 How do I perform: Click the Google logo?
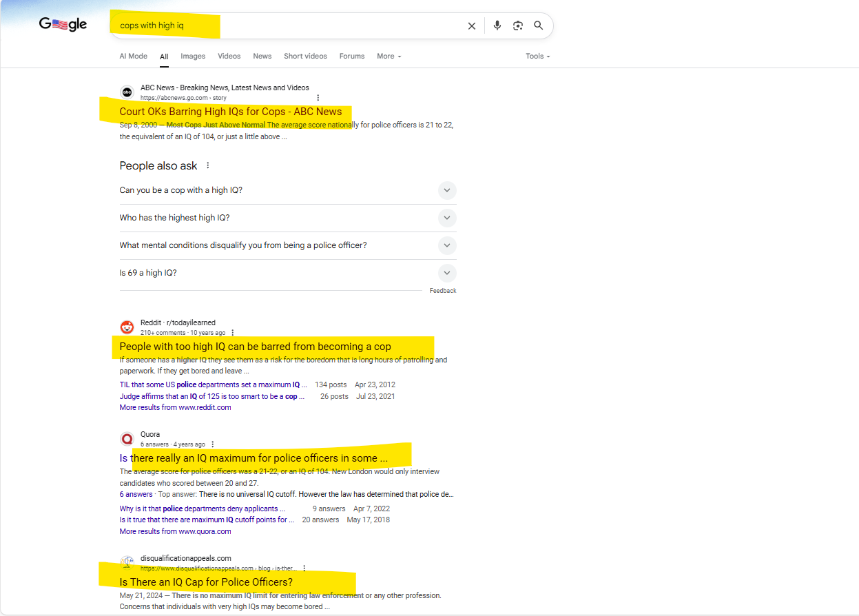63,25
